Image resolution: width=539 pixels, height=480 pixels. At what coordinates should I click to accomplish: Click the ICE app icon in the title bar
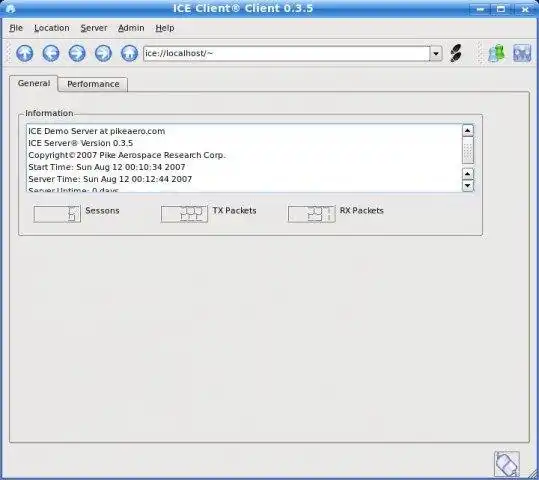pos(11,9)
